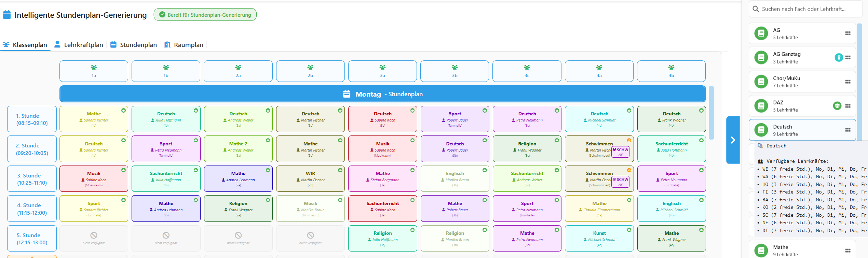868x258 pixels.
Task: Click the 3. Stunde (10:25-11:10) row label
Action: (32, 179)
